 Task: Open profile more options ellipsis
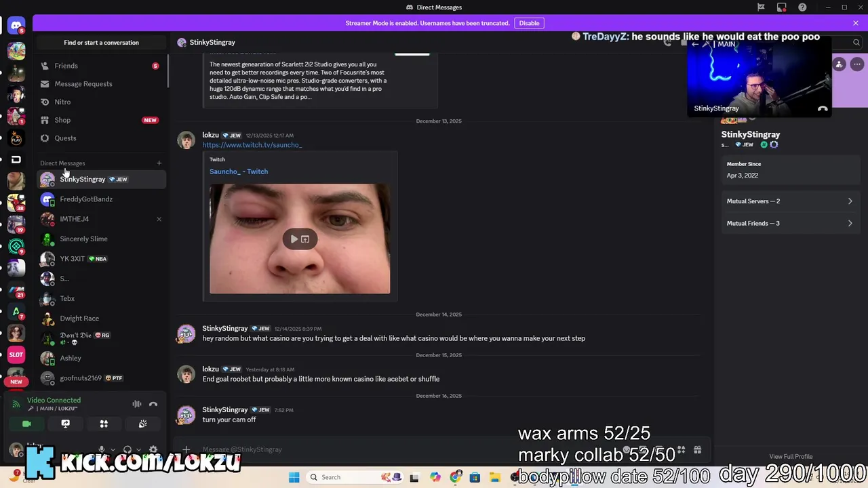click(x=857, y=64)
